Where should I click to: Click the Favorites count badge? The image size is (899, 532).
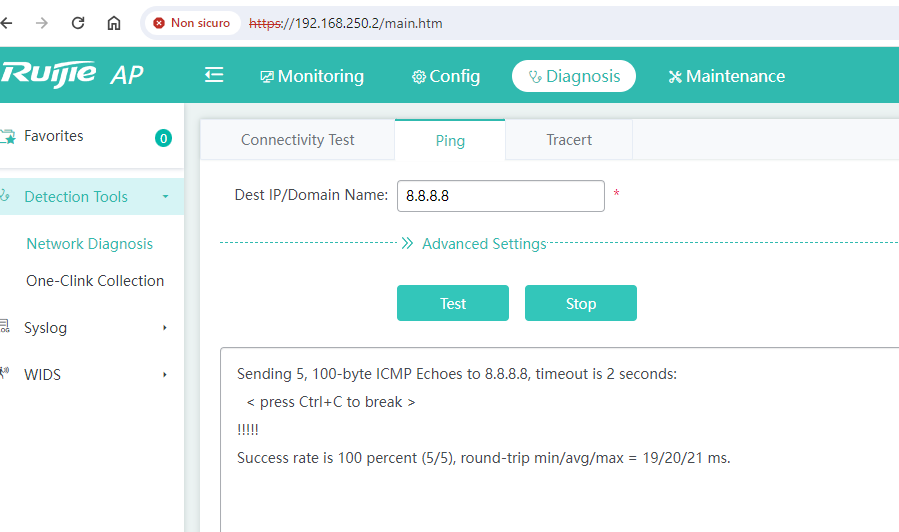pyautogui.click(x=163, y=138)
